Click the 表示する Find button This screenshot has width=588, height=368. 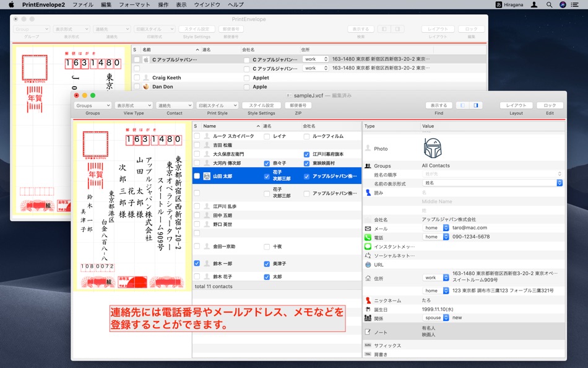click(x=439, y=105)
